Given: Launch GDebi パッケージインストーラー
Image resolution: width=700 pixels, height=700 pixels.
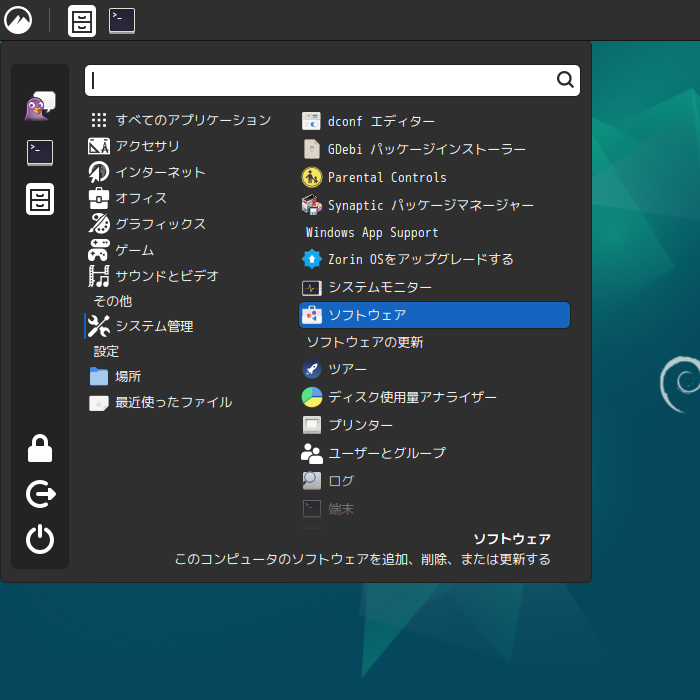Looking at the screenshot, I should (x=434, y=149).
